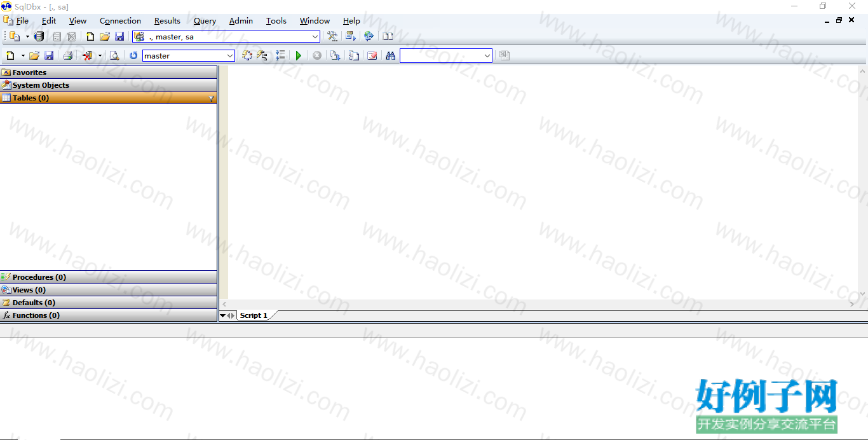Expand the Defaults (0) section
This screenshot has width=868, height=440.
(x=109, y=303)
